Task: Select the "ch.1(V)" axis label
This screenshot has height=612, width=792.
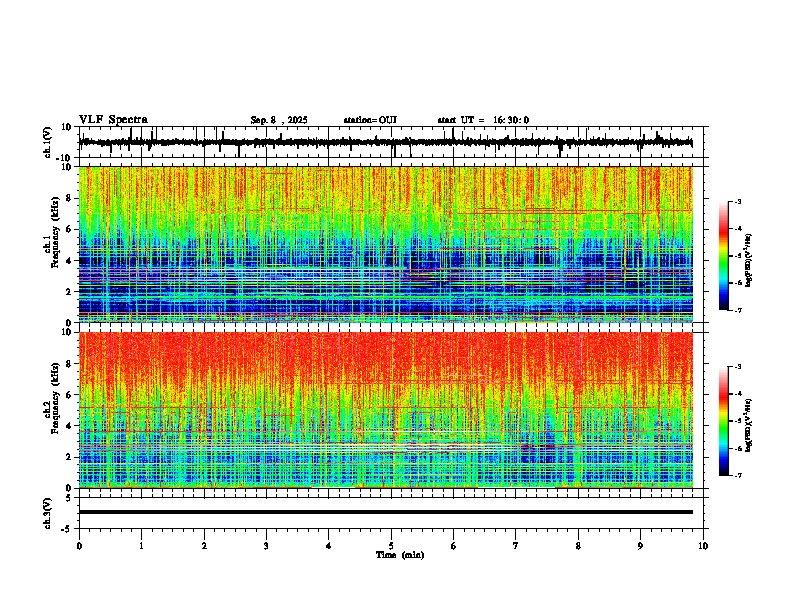Action: point(48,142)
